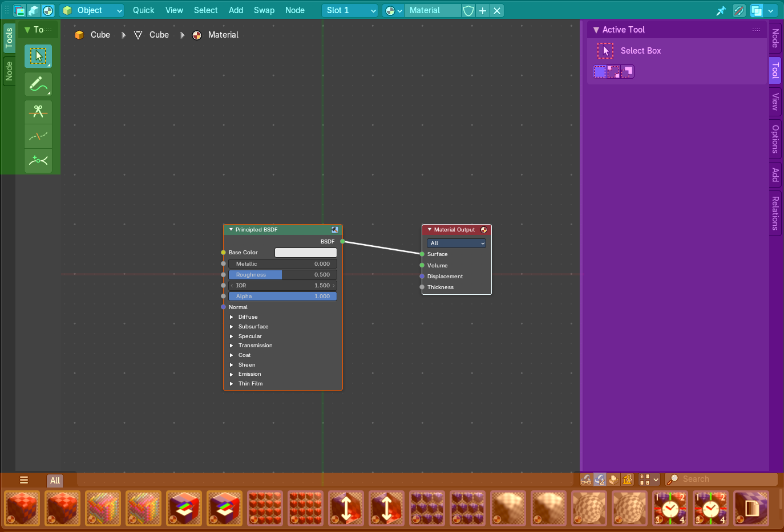784x532 pixels.
Task: Select the Select Box tool in toolbar
Action: tap(38, 56)
